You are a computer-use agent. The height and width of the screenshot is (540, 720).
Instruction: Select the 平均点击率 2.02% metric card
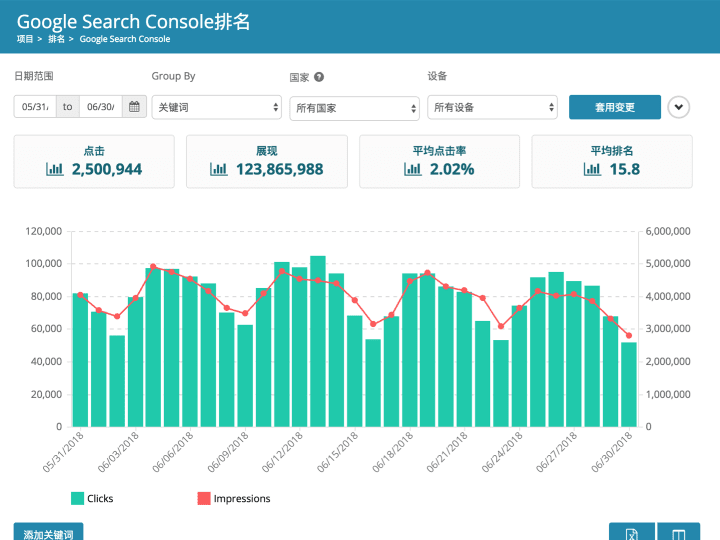439,161
